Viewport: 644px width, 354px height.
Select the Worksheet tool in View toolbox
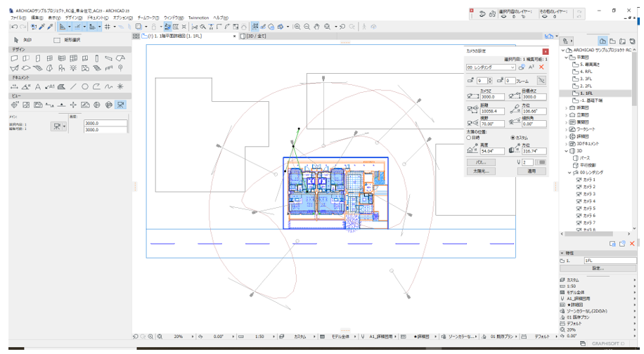click(85, 105)
